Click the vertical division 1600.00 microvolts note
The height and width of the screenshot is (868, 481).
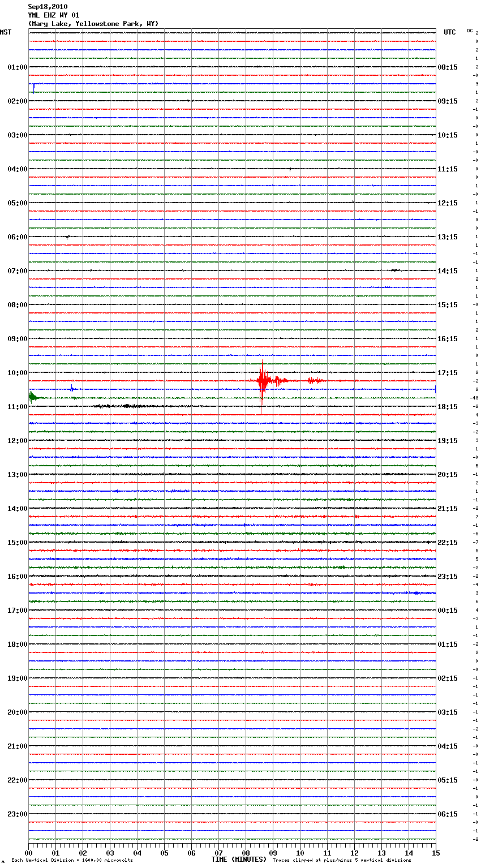pyautogui.click(x=72, y=861)
